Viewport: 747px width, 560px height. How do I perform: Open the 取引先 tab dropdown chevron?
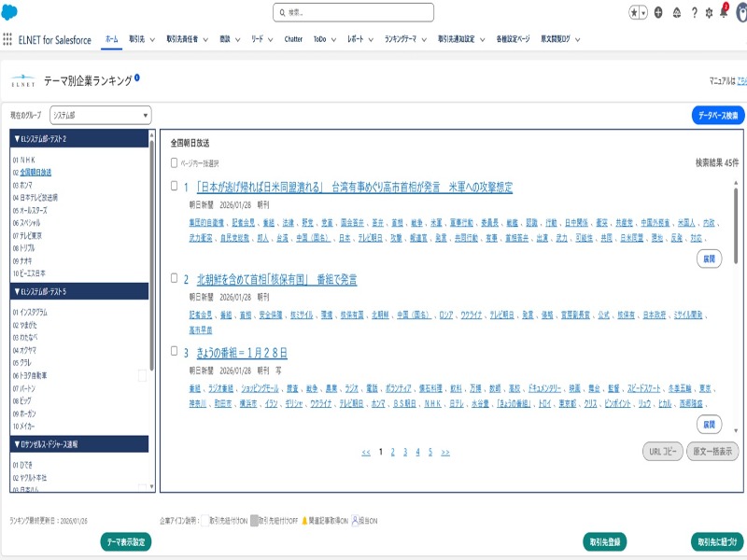(152, 39)
